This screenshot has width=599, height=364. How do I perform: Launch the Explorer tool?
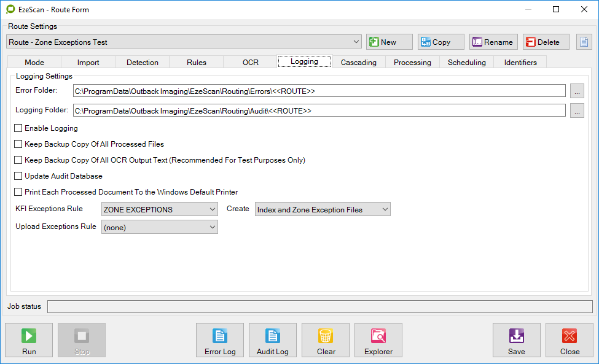[378, 340]
